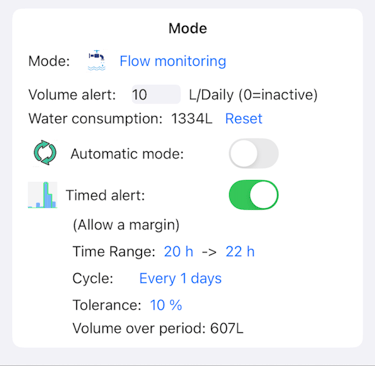Adjust the 10 % tolerance value
This screenshot has width=375, height=366.
(166, 305)
